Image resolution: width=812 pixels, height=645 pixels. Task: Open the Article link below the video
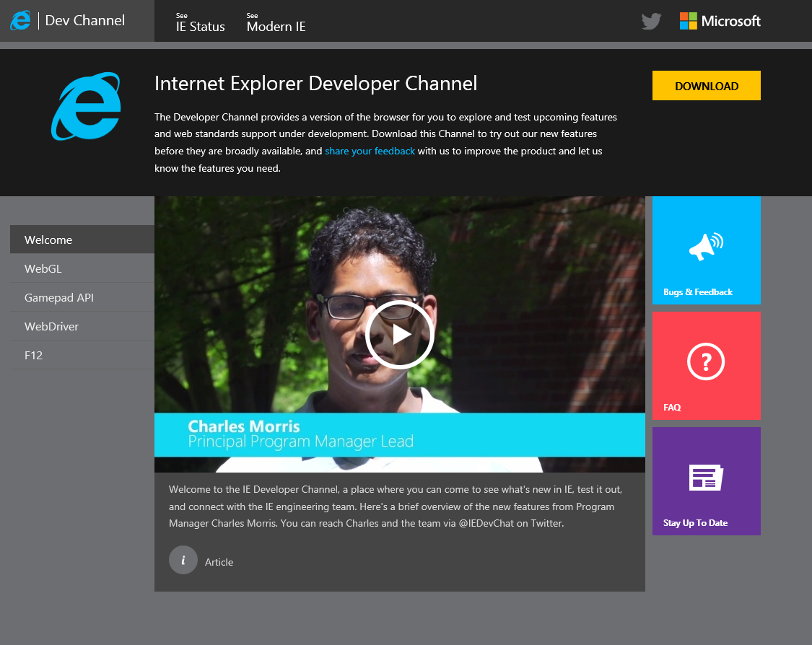point(219,562)
